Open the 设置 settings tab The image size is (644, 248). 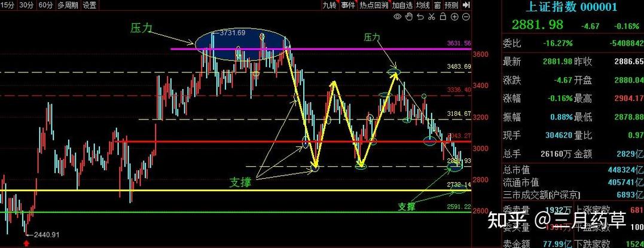click(90, 5)
